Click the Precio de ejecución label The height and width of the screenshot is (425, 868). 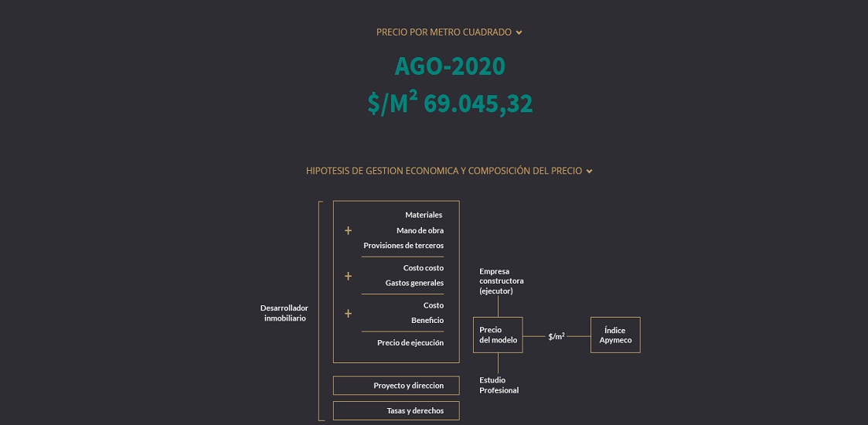coord(410,342)
